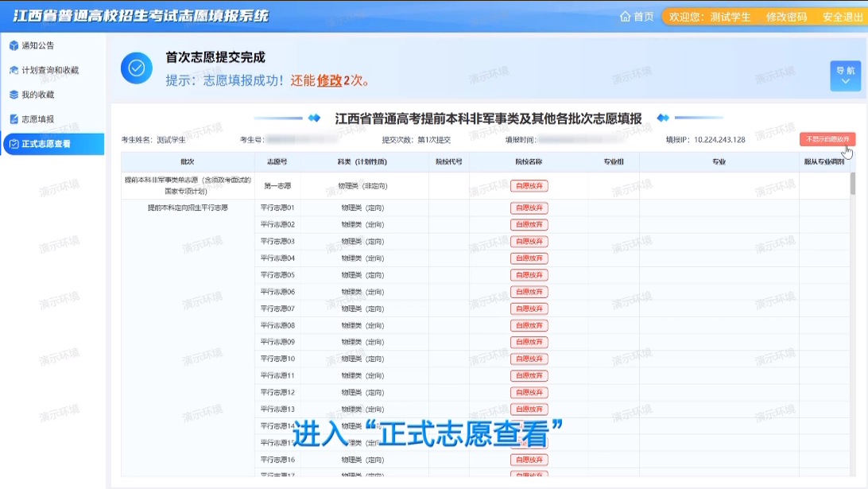Click 自愿放弃 tag in 平行志愿11 row
Viewport: 868px width, 489px height.
(x=529, y=375)
